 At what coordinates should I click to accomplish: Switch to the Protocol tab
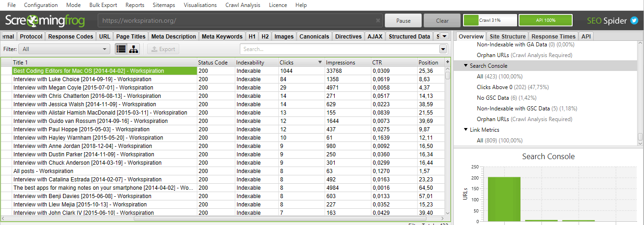click(31, 36)
